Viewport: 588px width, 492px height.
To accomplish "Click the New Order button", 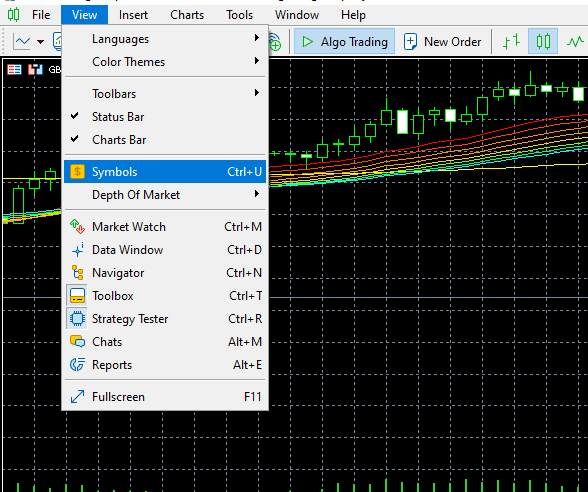I will [442, 42].
